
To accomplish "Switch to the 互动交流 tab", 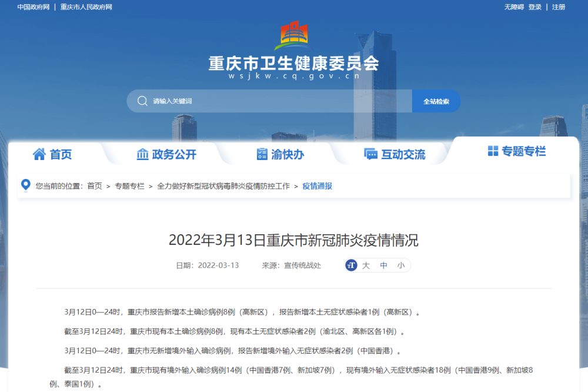I will [x=403, y=155].
